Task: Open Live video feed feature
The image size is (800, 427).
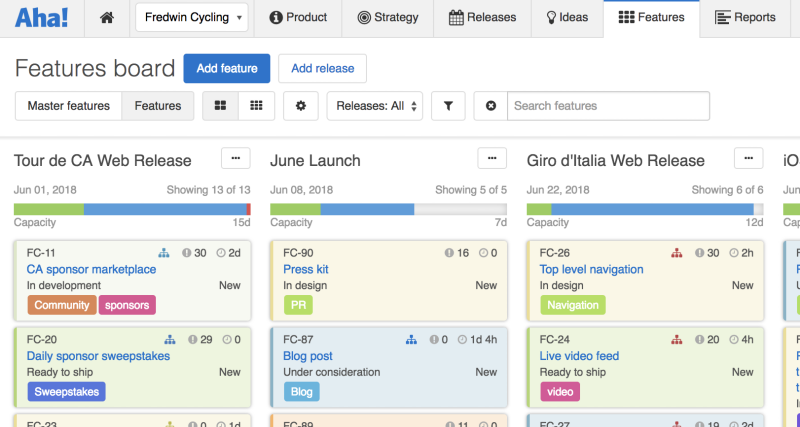Action: pos(580,356)
